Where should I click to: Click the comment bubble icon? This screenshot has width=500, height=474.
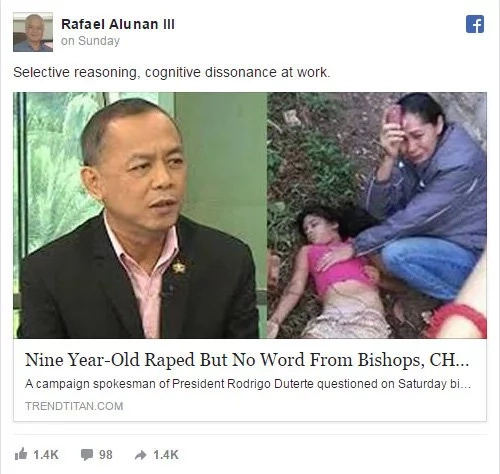click(x=87, y=455)
